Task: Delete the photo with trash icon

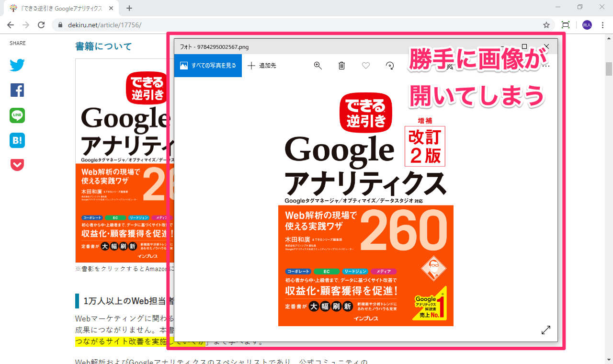Action: 341,66
